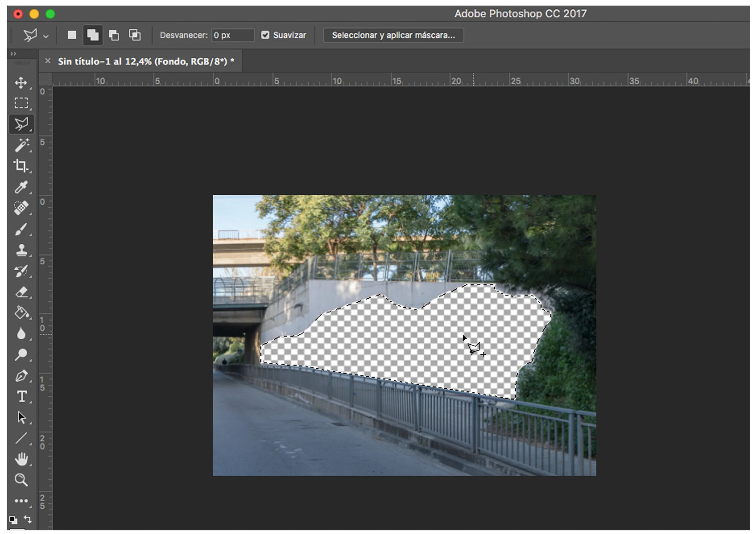This screenshot has height=534, width=756.
Task: Click Seleccionar y aplicar máscara button
Action: click(x=393, y=35)
